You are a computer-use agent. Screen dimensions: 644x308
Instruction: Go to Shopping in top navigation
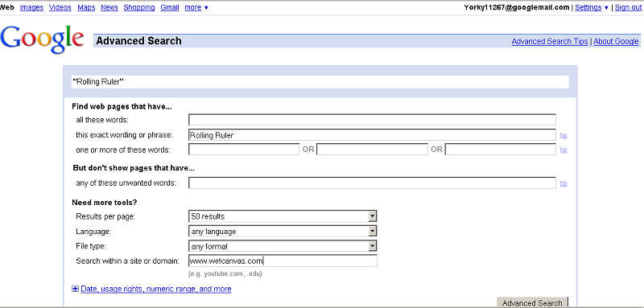click(139, 7)
